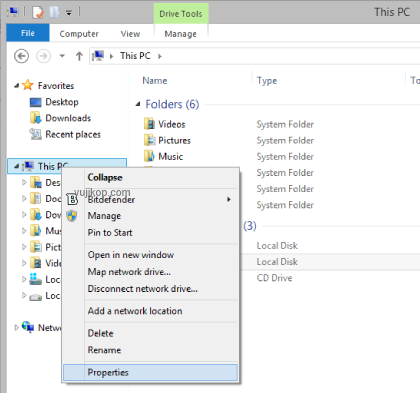This screenshot has width=420, height=393.
Task: Expand the Desktop node under This PC
Action: pyautogui.click(x=24, y=182)
